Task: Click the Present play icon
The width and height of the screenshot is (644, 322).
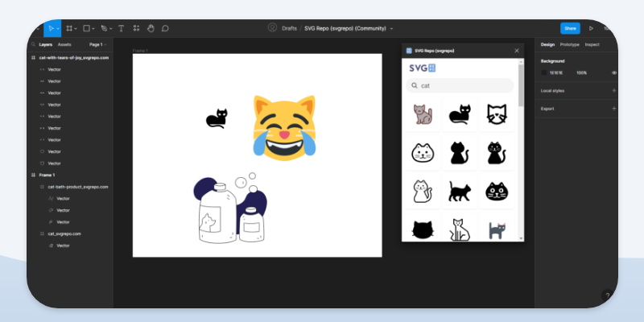Action: pyautogui.click(x=591, y=28)
